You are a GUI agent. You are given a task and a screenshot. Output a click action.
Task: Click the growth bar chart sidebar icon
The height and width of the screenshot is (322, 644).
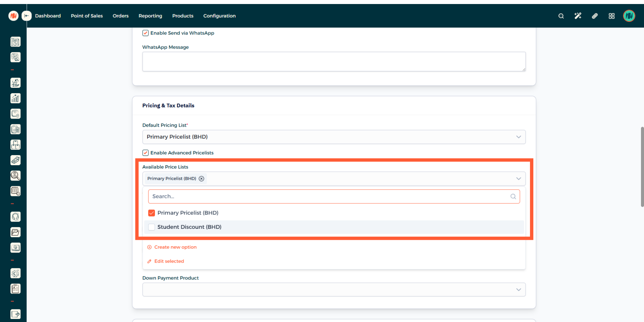point(15,98)
